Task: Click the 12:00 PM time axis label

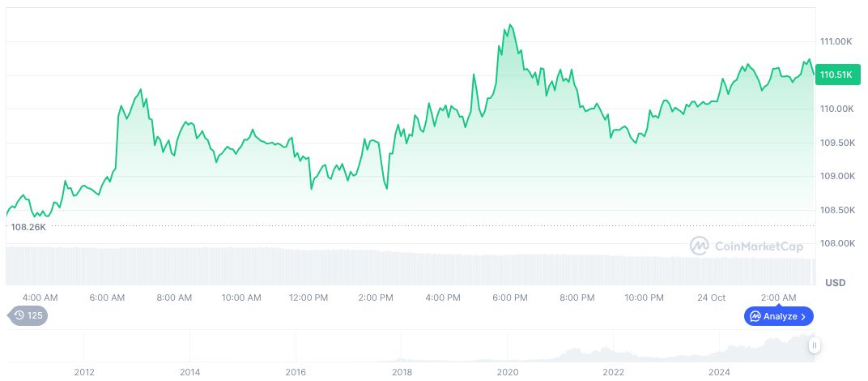Action: click(x=308, y=298)
